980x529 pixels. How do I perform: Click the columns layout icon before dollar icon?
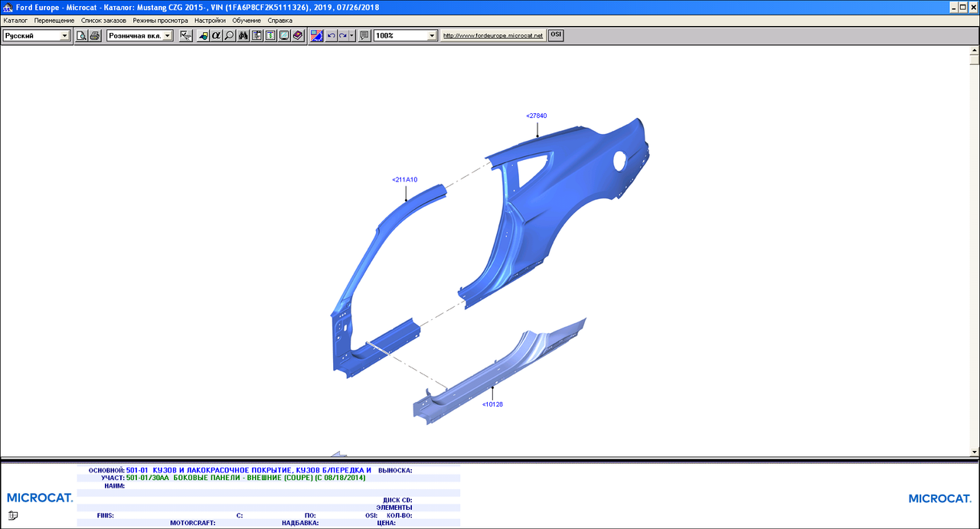pos(257,35)
